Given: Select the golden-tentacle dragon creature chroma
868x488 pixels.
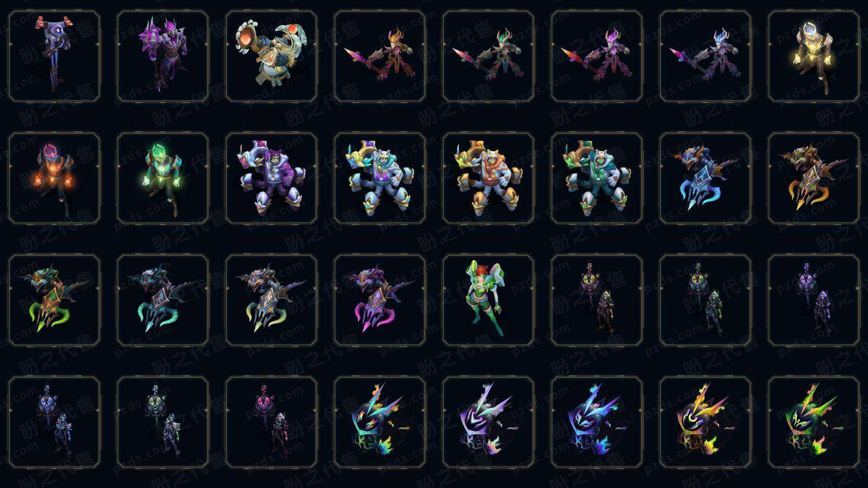Looking at the screenshot, I should (814, 178).
